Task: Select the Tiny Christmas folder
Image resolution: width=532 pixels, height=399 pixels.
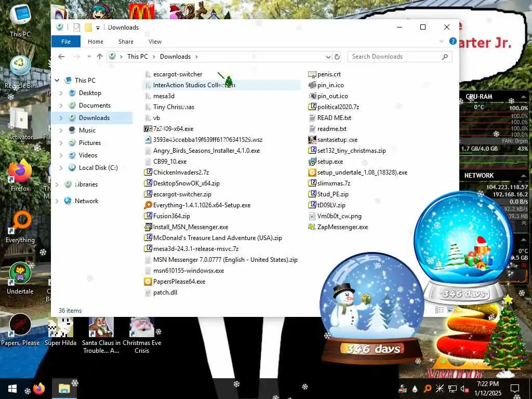Action: (174, 107)
